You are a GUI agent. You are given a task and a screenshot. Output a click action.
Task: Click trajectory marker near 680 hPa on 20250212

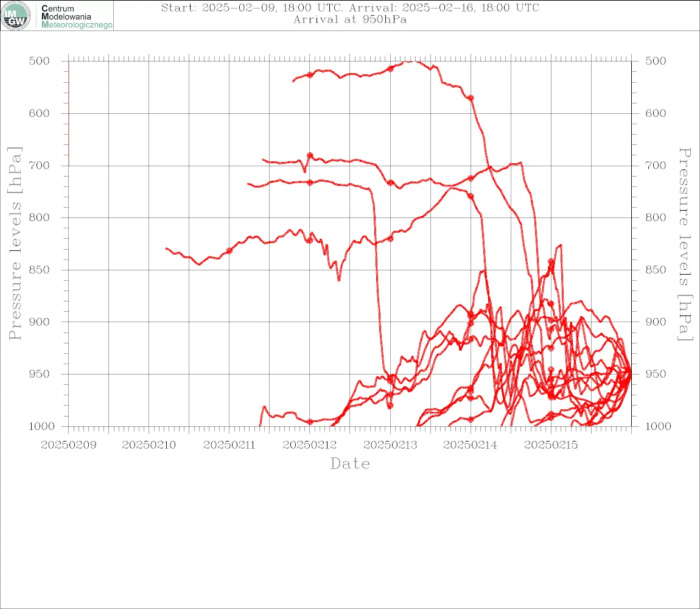coord(310,155)
